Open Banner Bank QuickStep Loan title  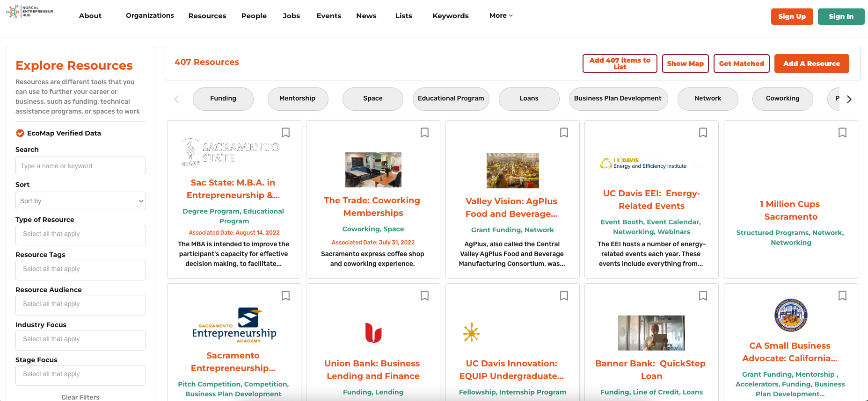(650, 370)
